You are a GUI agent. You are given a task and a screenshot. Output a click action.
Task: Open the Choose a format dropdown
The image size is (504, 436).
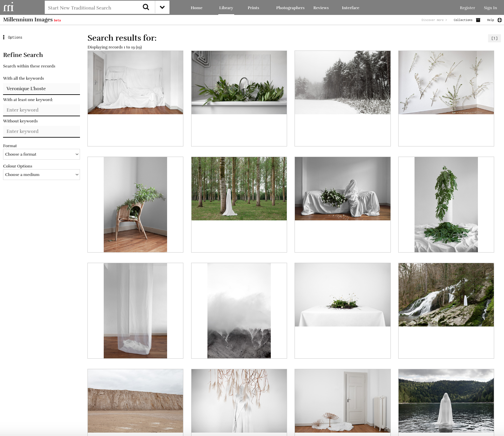tap(41, 154)
